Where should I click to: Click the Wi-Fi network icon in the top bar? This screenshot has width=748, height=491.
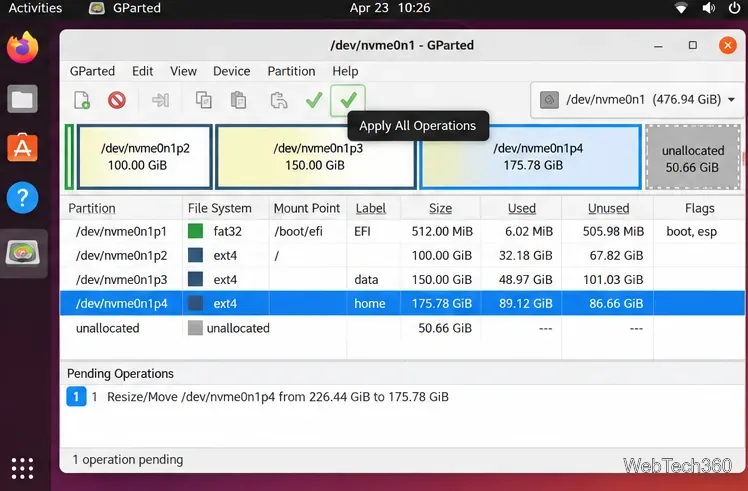tap(681, 8)
